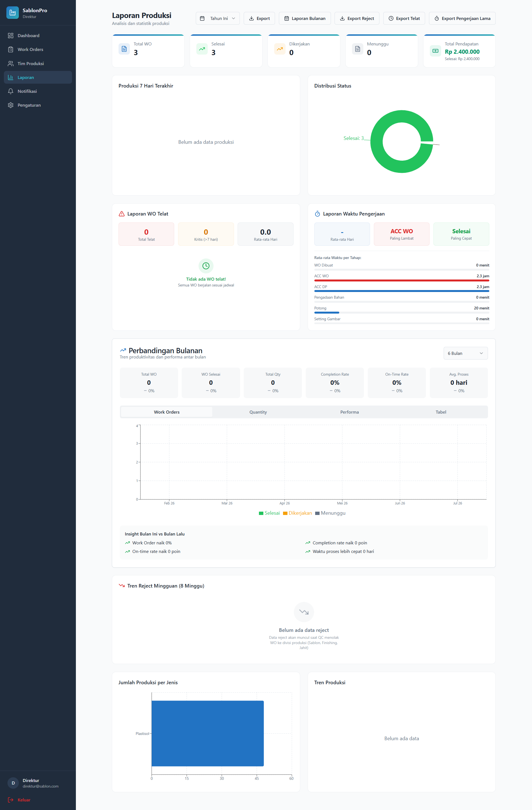Click the Direktur avatar circle
The height and width of the screenshot is (810, 532).
coord(13,783)
